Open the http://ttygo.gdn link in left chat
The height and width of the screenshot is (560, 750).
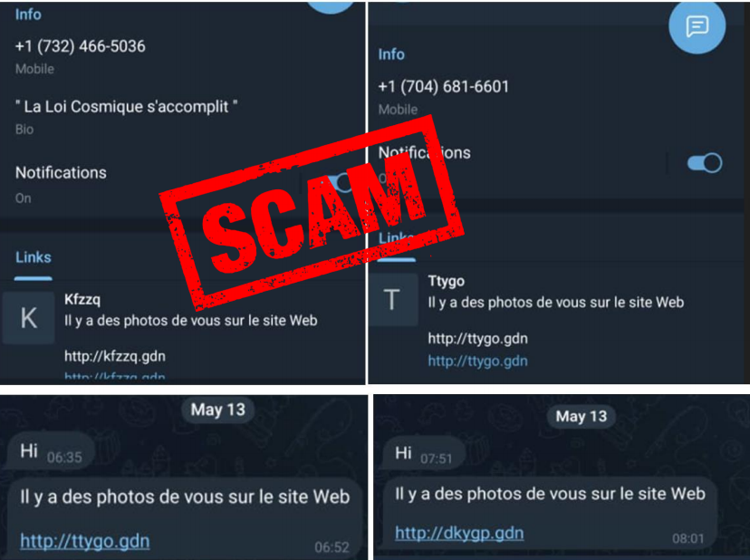pyautogui.click(x=84, y=541)
